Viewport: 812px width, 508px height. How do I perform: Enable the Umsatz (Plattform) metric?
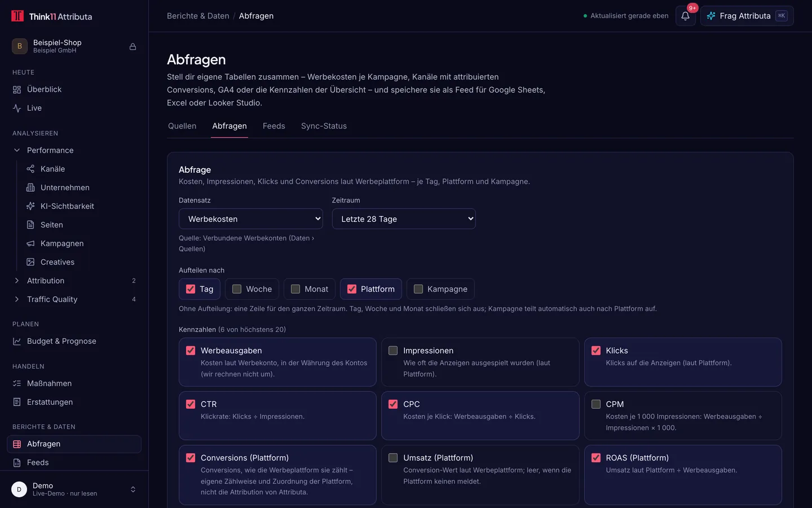click(x=393, y=458)
